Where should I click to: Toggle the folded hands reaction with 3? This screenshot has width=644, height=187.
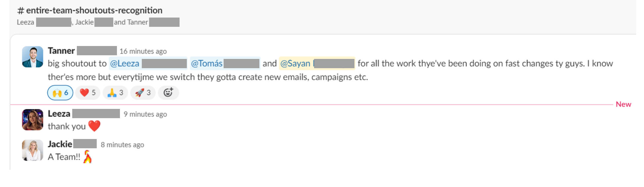click(x=115, y=93)
